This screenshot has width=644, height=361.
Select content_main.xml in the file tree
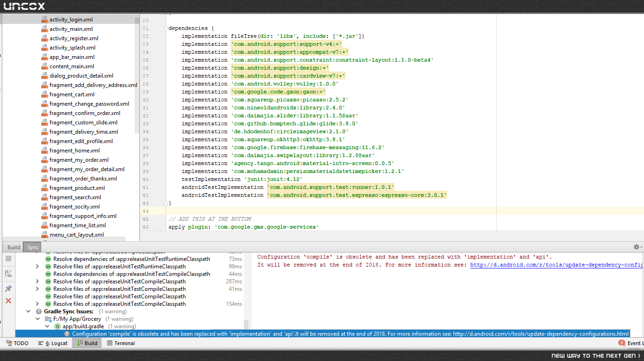[x=72, y=66]
